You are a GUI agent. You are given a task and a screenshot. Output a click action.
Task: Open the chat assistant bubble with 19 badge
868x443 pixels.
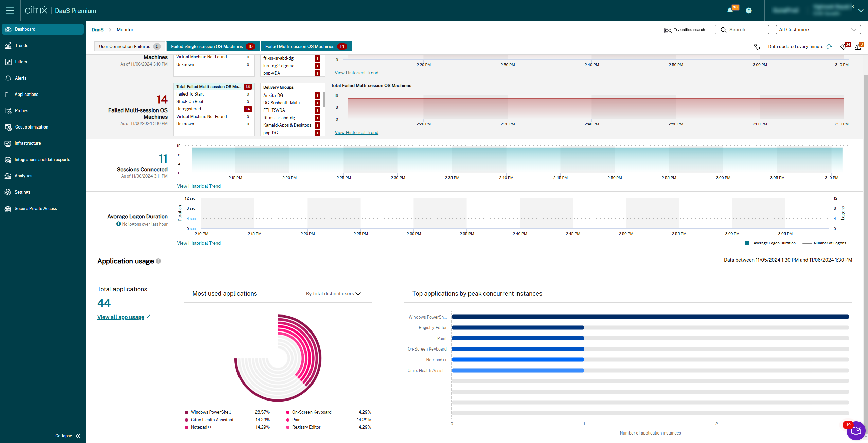coord(856,431)
